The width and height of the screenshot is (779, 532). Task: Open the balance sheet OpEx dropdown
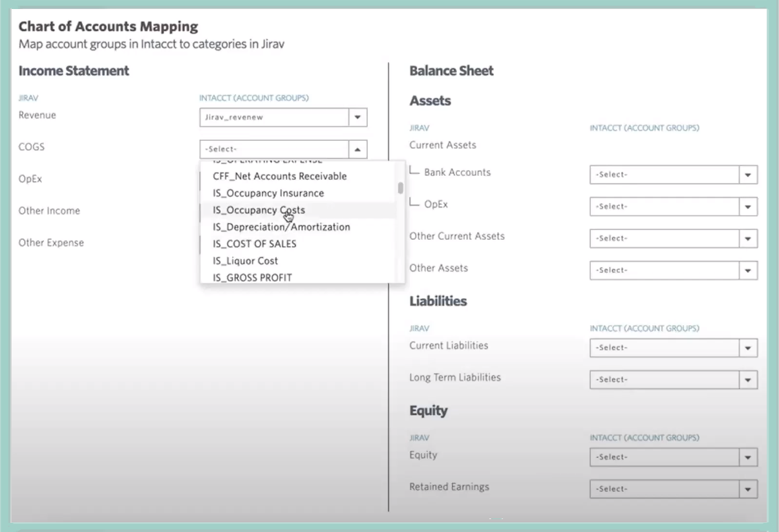click(x=673, y=207)
